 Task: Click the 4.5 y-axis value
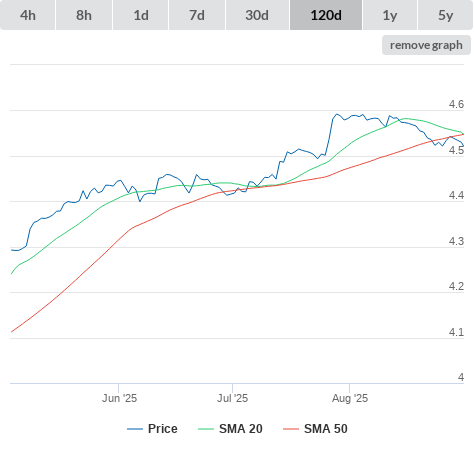point(456,150)
